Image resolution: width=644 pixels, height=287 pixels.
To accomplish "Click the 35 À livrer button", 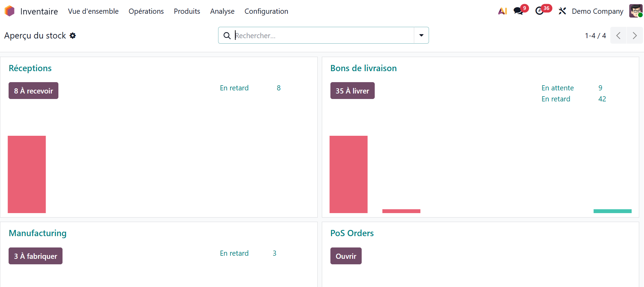I will point(352,91).
